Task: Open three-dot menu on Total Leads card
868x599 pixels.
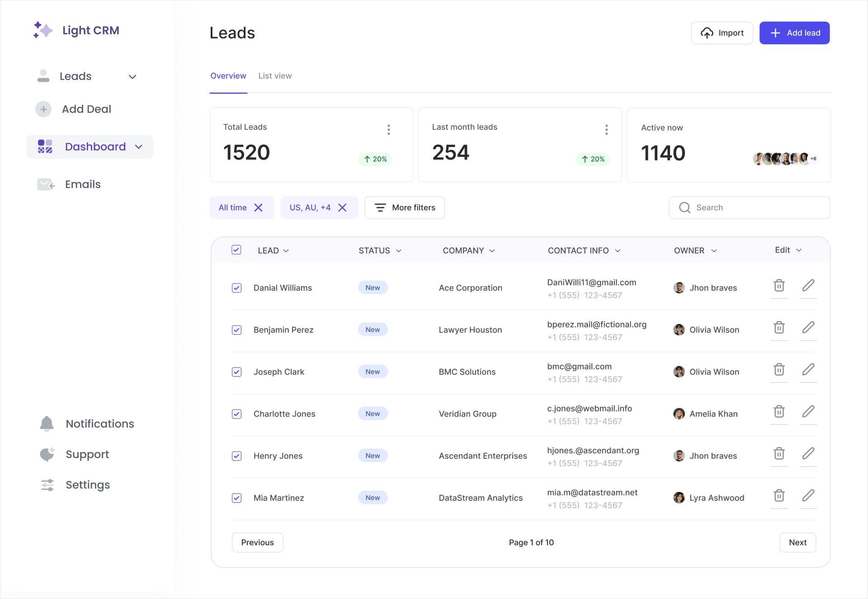Action: (388, 130)
